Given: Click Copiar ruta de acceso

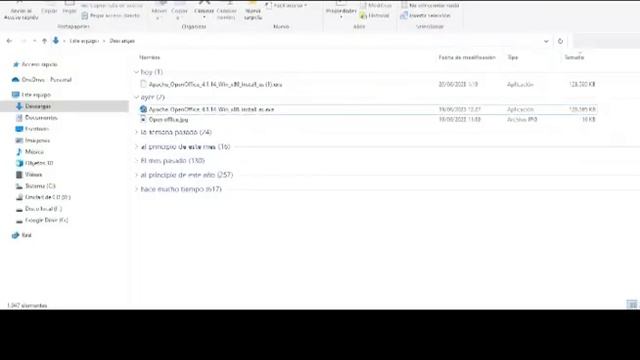Looking at the screenshot, I should [112, 5].
